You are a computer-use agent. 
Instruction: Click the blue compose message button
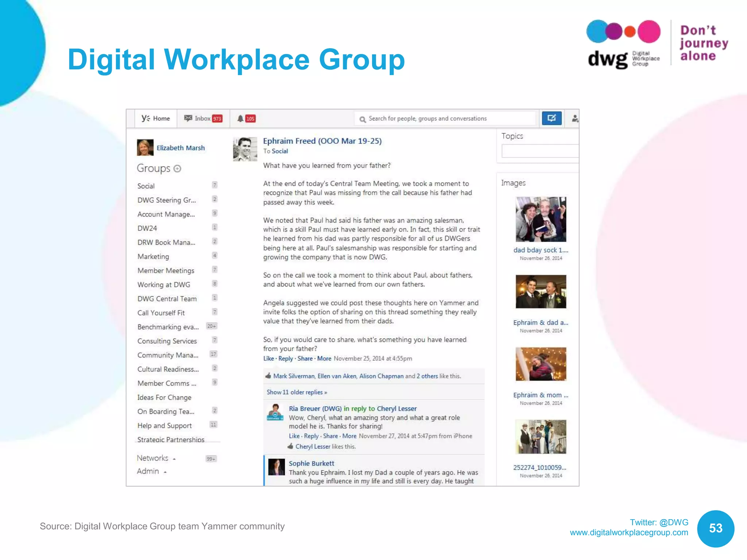[551, 118]
